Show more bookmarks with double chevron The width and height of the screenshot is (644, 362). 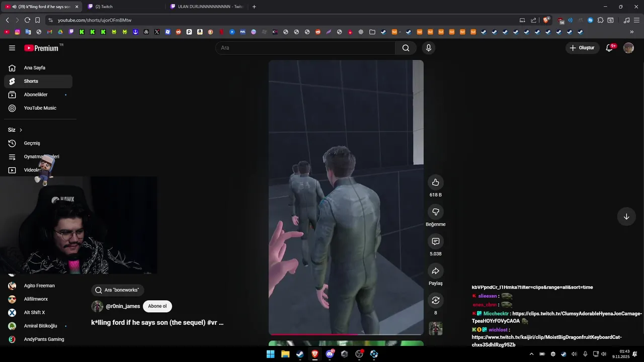coord(632,32)
